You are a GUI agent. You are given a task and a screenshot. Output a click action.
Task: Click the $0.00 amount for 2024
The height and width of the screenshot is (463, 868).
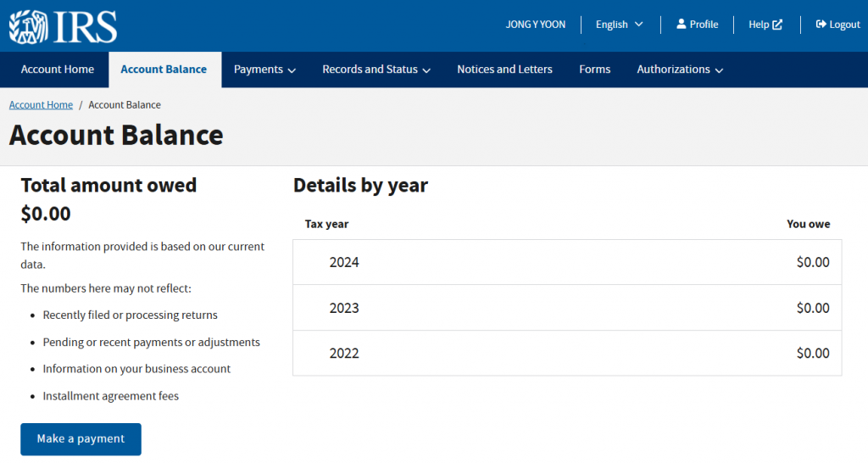812,263
